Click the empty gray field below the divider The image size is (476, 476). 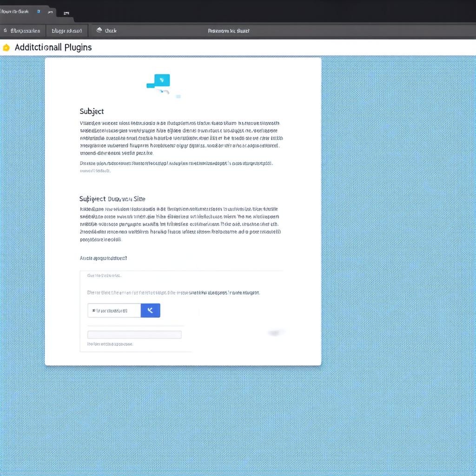pyautogui.click(x=134, y=335)
